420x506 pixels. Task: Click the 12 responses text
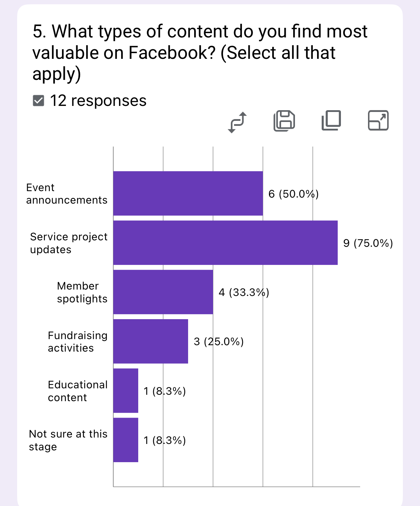(98, 101)
